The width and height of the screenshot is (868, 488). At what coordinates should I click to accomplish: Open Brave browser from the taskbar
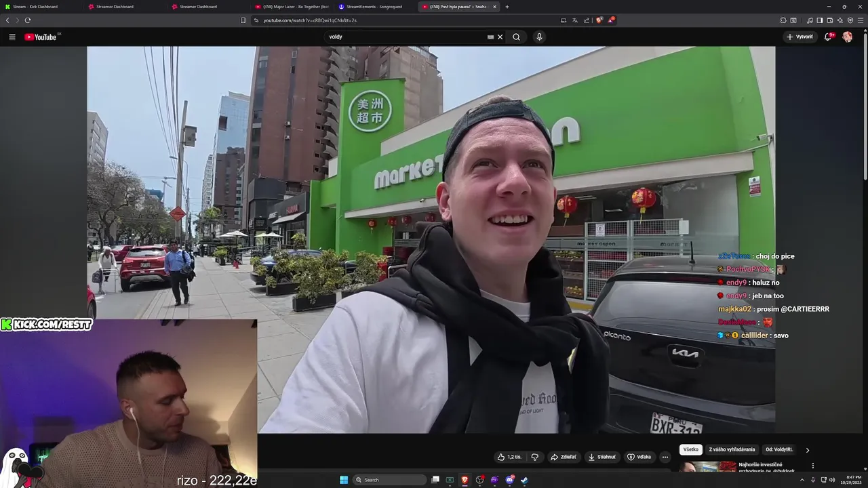coord(465,480)
